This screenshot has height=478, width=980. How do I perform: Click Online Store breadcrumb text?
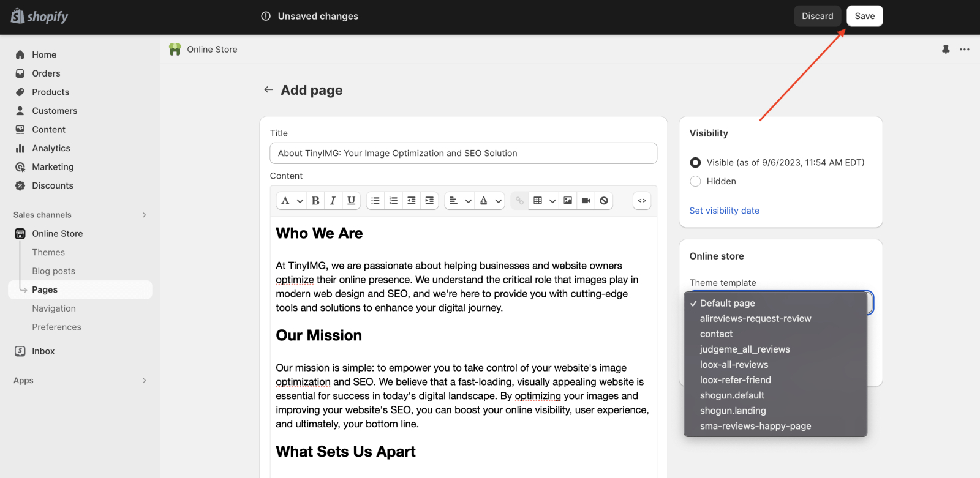pos(212,50)
